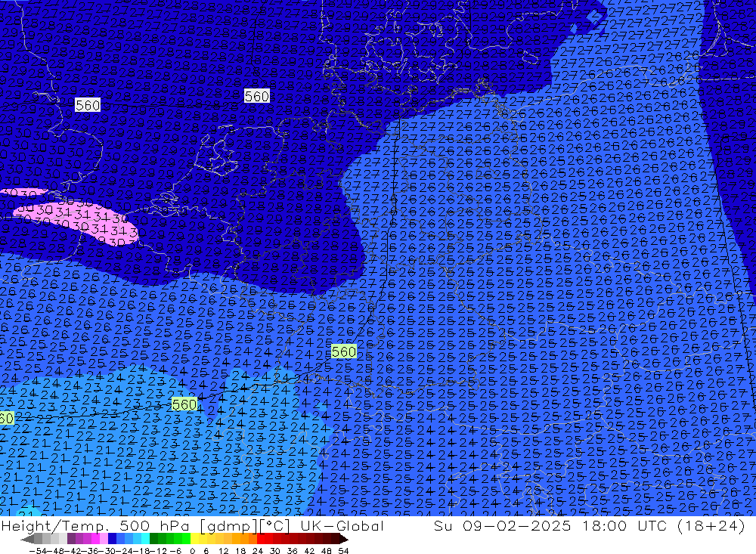756x554 pixels.
Task: Click the 'Su' weekday abbreviation
Action: click(442, 525)
